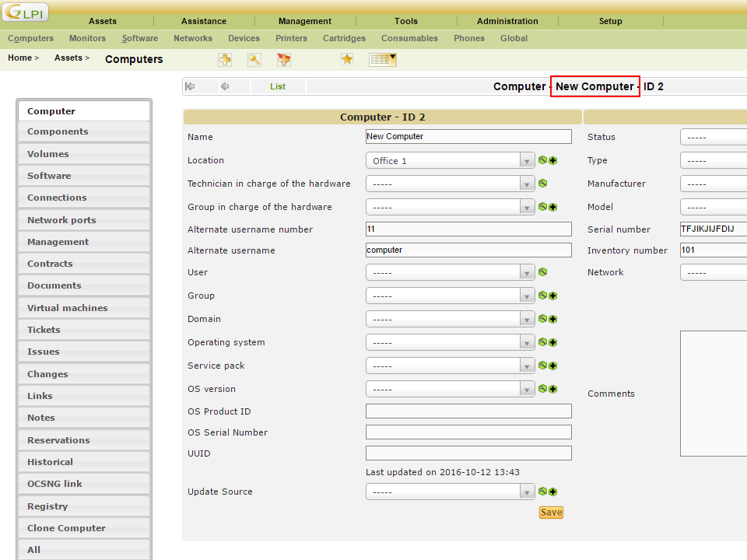Expand the Operating system dropdown
Screen dimensions: 747x560
(450, 342)
